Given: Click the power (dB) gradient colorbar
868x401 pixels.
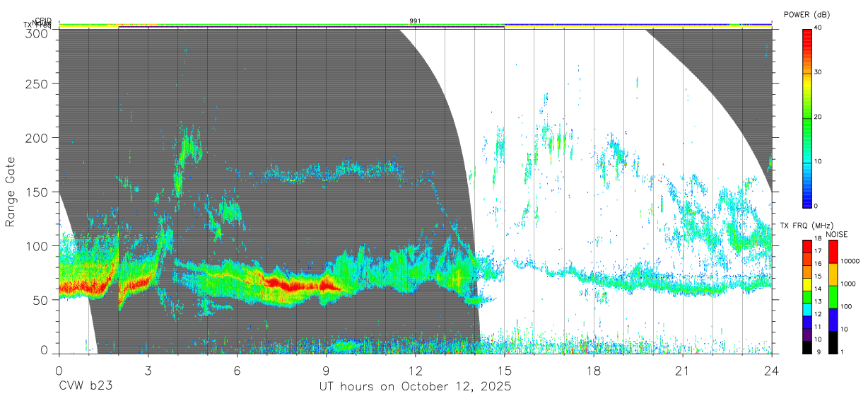Looking at the screenshot, I should 807,117.
